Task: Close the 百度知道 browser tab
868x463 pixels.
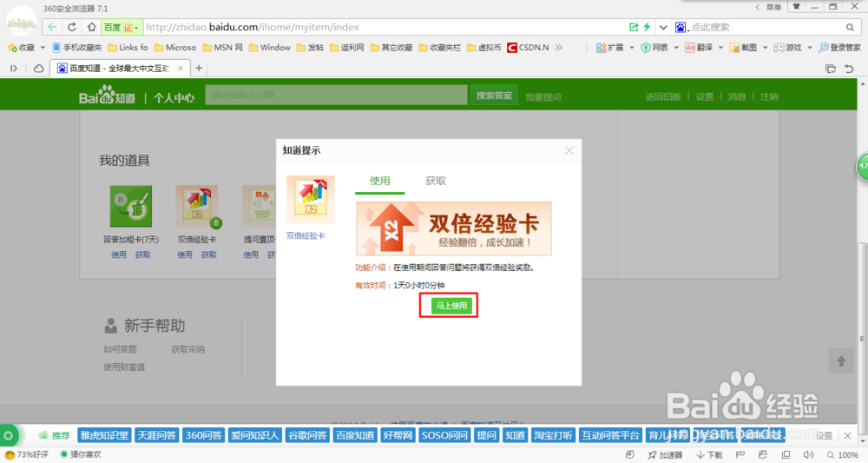Action: tap(180, 68)
